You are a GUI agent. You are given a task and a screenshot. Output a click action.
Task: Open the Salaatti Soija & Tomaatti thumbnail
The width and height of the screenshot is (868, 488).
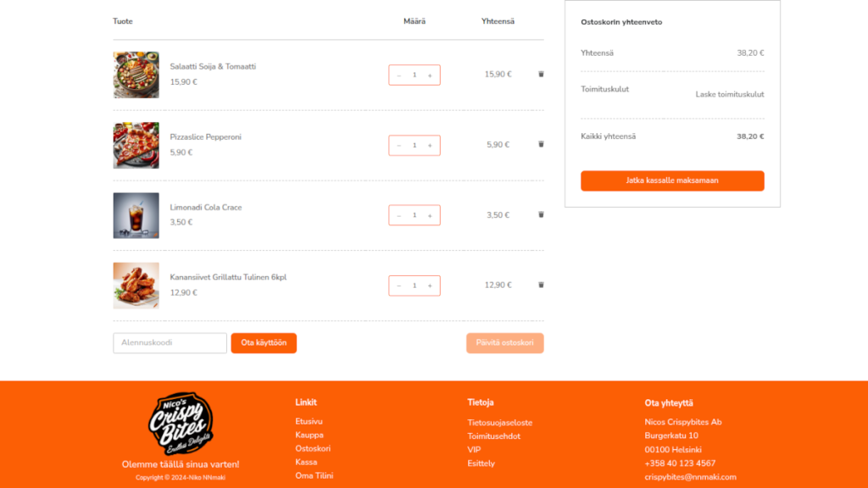136,75
